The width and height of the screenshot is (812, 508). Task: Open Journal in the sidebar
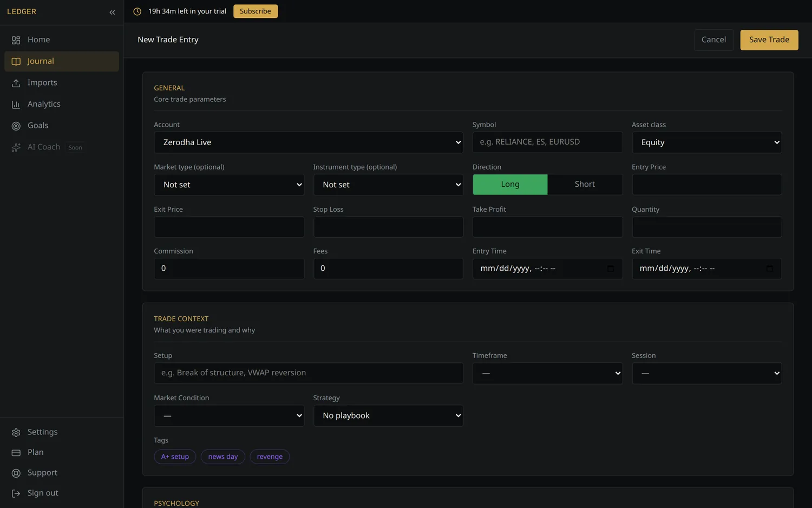(62, 61)
